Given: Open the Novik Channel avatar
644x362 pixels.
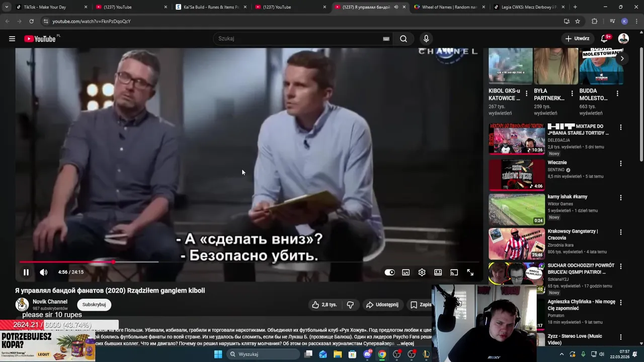Looking at the screenshot, I should [22, 305].
